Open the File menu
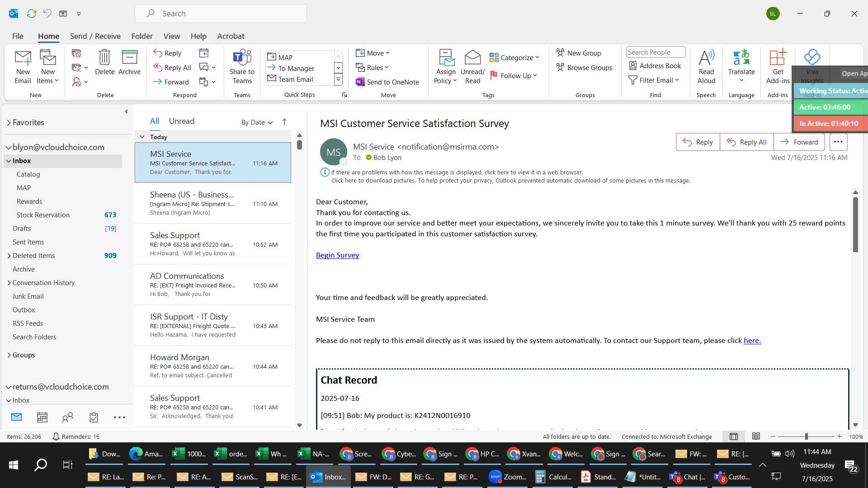Viewport: 868px width, 488px height. (x=18, y=36)
